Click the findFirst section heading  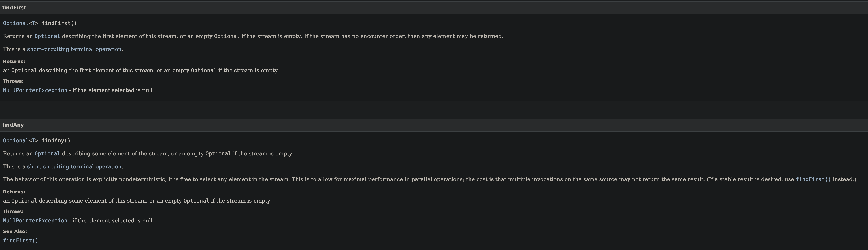[14, 8]
